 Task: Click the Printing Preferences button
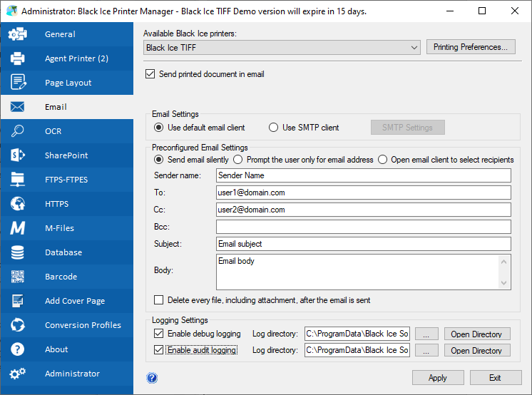(x=471, y=47)
